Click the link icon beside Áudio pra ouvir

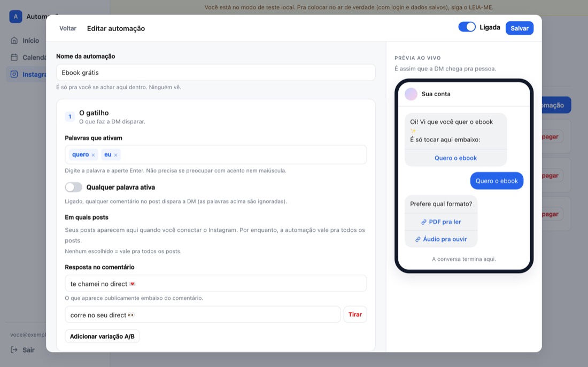tap(418, 239)
